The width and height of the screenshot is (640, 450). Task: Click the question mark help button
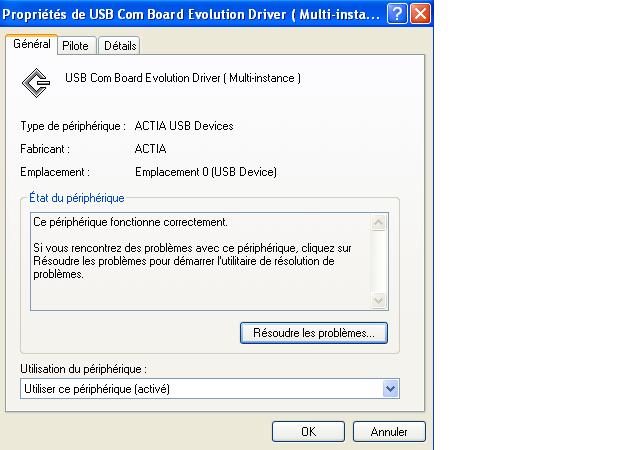[397, 14]
